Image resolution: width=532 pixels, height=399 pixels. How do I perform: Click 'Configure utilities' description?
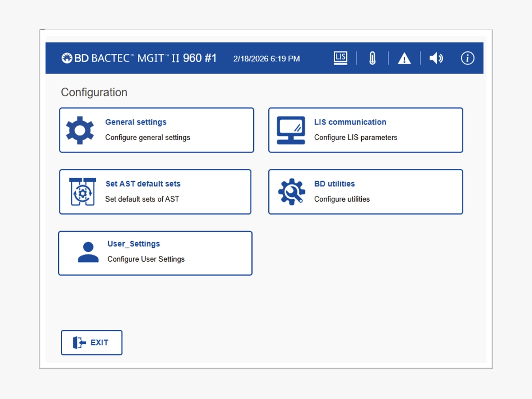click(x=342, y=199)
